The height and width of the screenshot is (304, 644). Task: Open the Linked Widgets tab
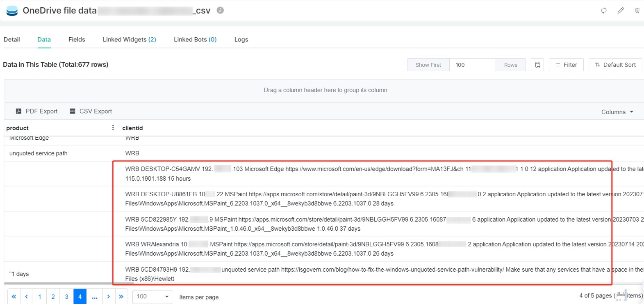click(129, 39)
